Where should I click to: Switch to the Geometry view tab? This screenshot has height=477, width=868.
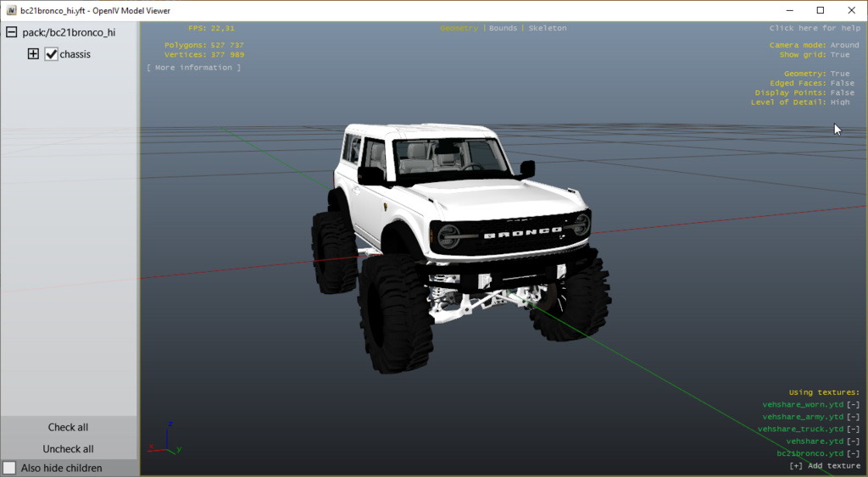pyautogui.click(x=459, y=28)
